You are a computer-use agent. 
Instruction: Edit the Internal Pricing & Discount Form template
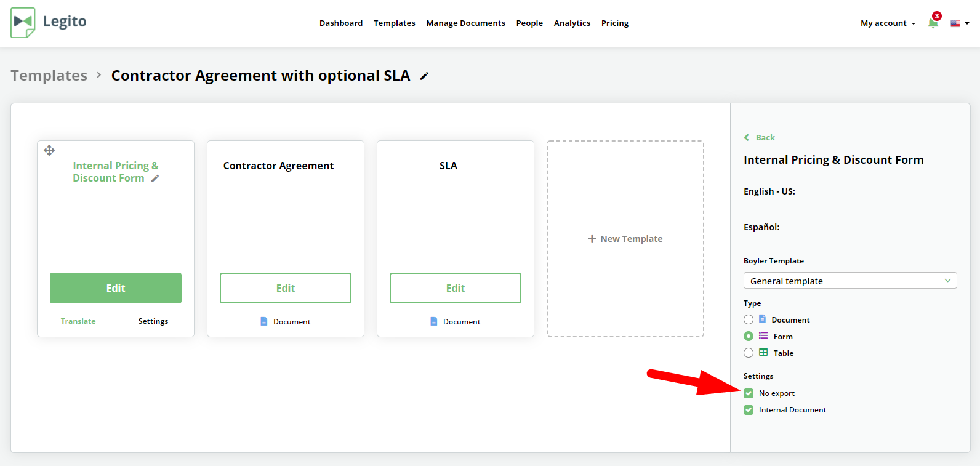(116, 288)
